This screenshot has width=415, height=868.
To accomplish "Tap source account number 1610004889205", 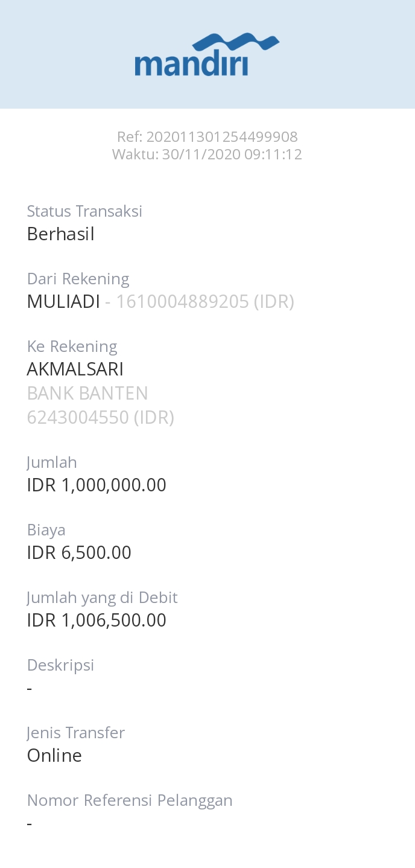I will click(x=182, y=302).
